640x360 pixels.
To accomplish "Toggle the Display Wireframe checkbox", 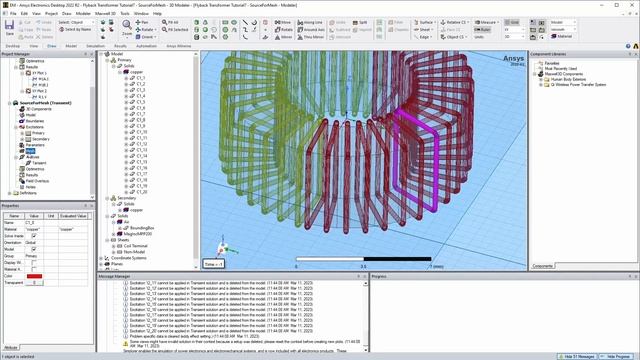I will pyautogui.click(x=34, y=262).
